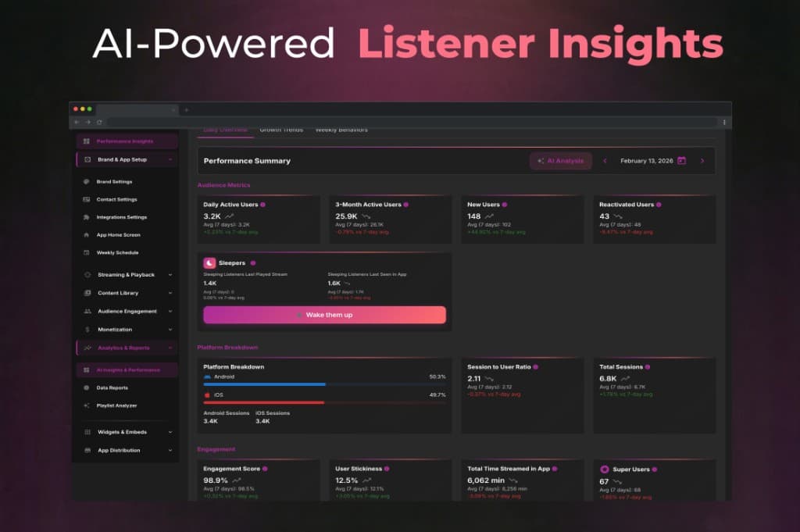Switch to the Growth Trends tab

point(281,130)
